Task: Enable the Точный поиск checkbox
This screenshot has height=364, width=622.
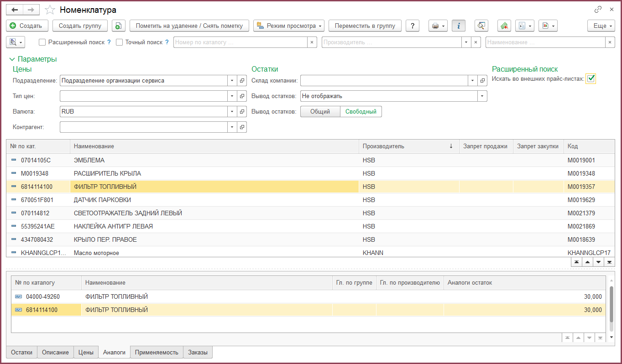Action: tap(120, 42)
